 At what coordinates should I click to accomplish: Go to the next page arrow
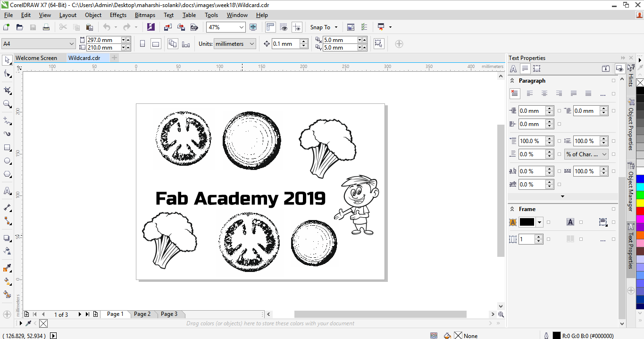80,314
